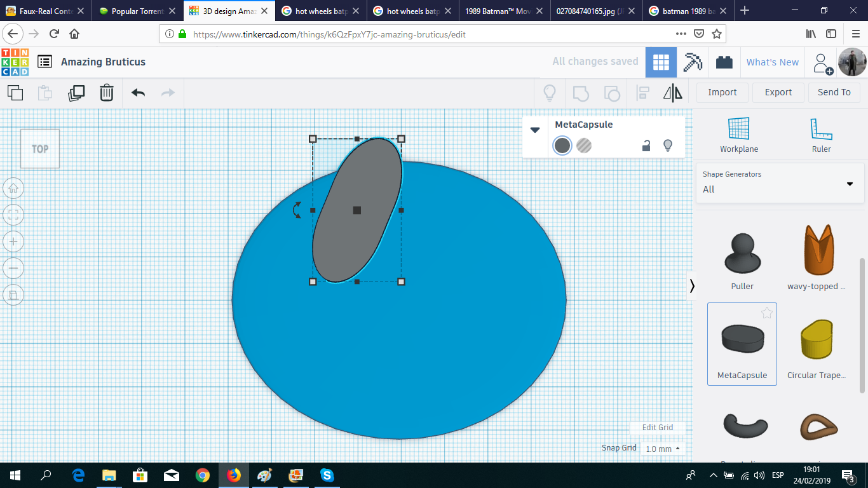Screen dimensions: 868x488
Task: Collapse the MetaCapsule inspector with its arrow
Action: [x=535, y=130]
